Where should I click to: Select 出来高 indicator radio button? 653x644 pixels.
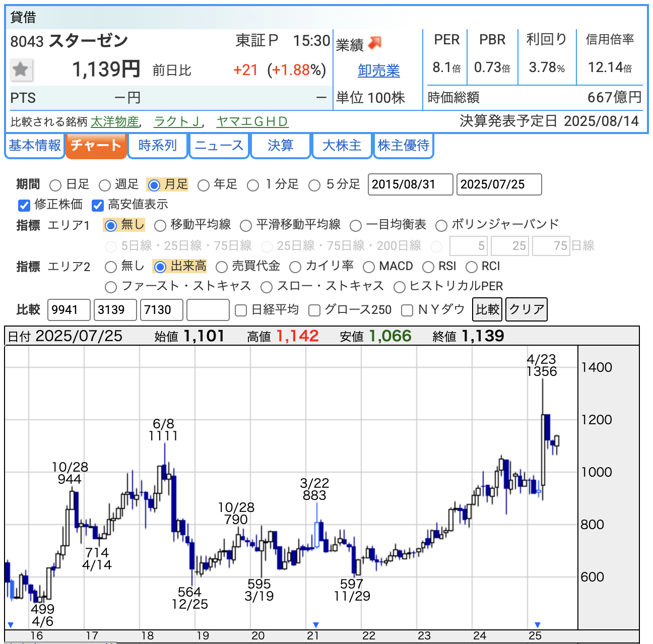tap(160, 267)
